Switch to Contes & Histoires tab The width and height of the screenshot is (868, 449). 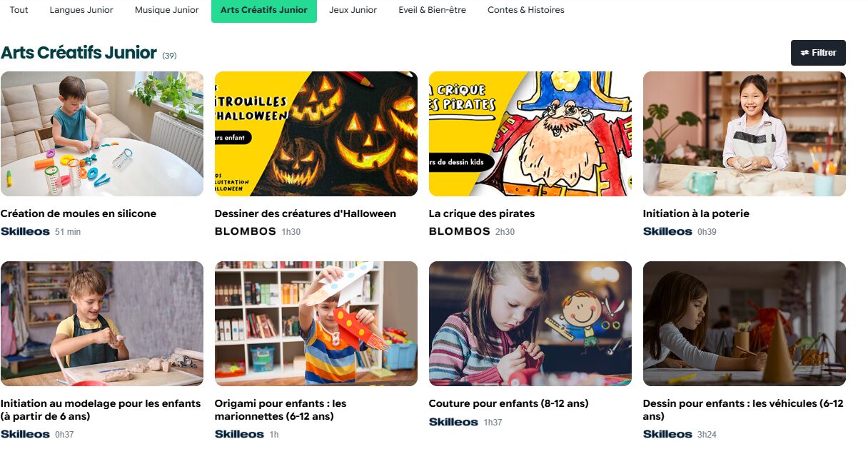(x=526, y=10)
